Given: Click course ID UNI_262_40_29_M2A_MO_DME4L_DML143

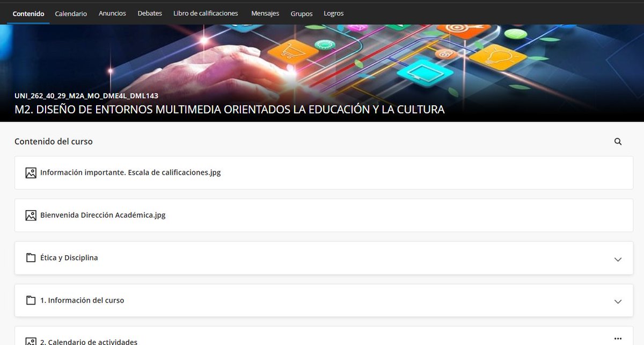Looking at the screenshot, I should pyautogui.click(x=86, y=96).
